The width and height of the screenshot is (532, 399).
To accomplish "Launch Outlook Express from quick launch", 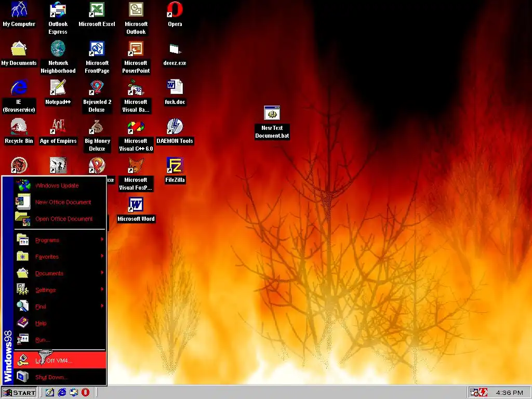I will point(74,393).
